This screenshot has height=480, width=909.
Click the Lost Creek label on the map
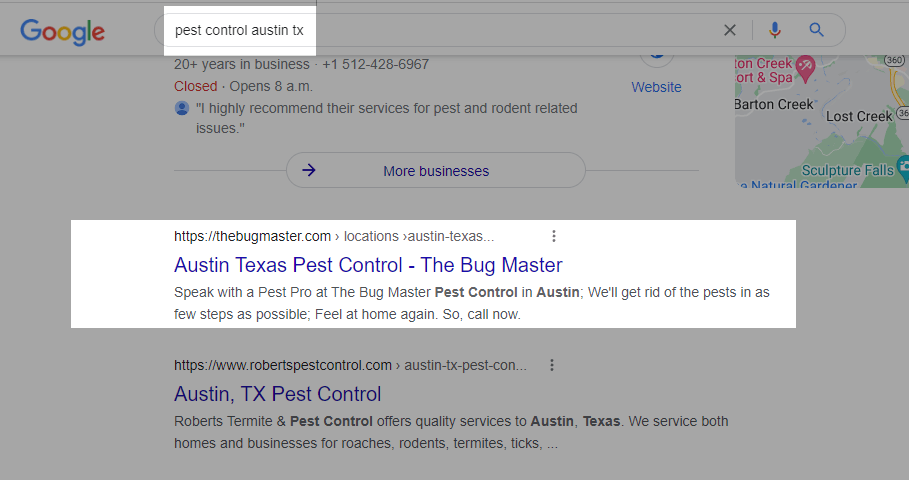click(x=859, y=117)
